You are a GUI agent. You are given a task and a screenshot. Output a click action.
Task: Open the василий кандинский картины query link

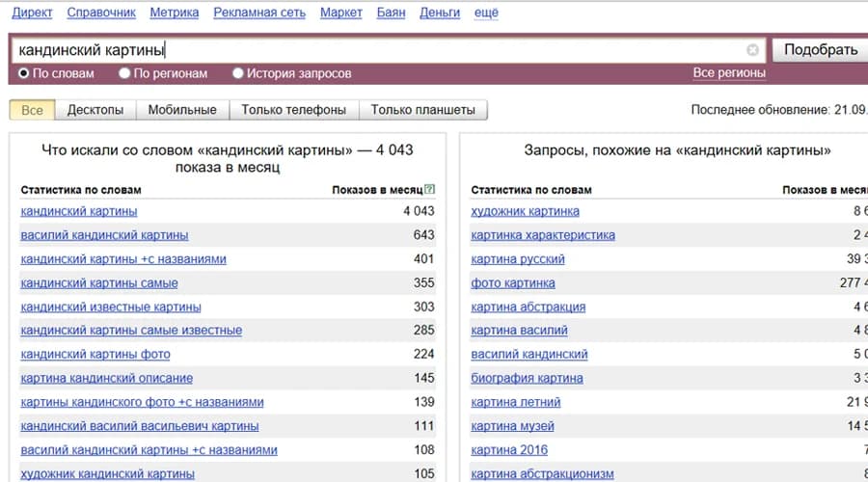click(x=104, y=234)
